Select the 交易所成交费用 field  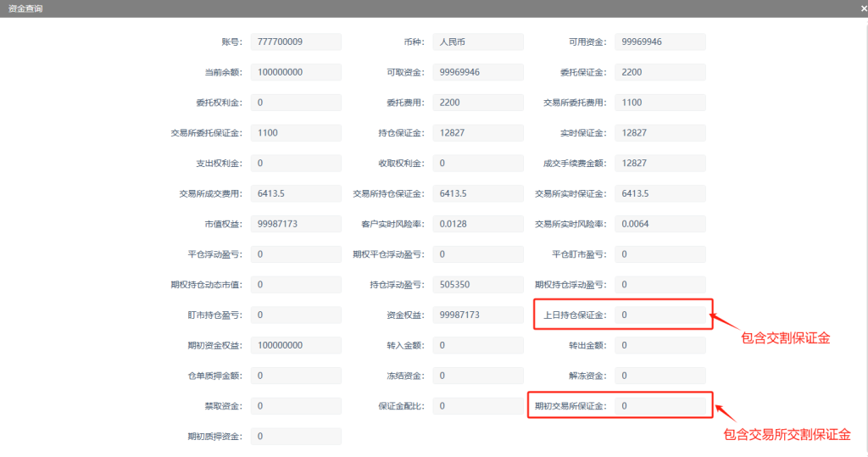pyautogui.click(x=296, y=193)
